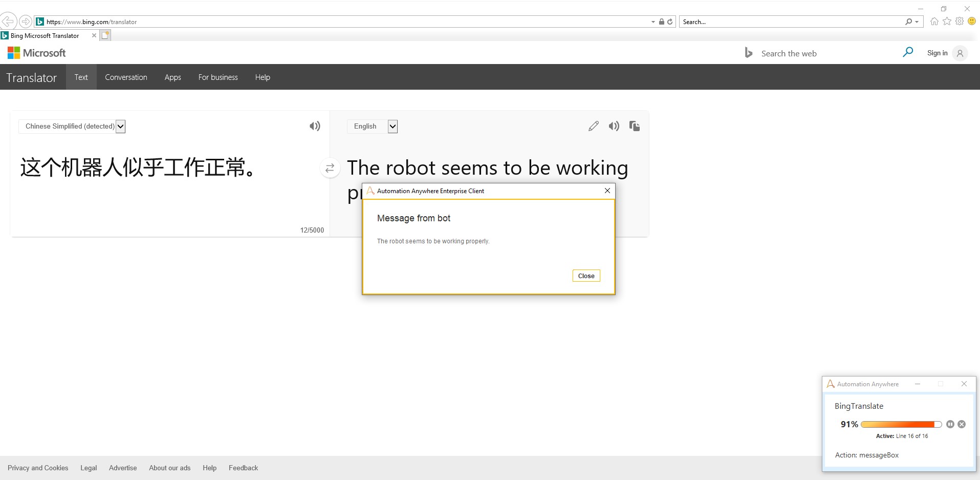
Task: Copy the translation with the copy icon
Action: pyautogui.click(x=635, y=126)
